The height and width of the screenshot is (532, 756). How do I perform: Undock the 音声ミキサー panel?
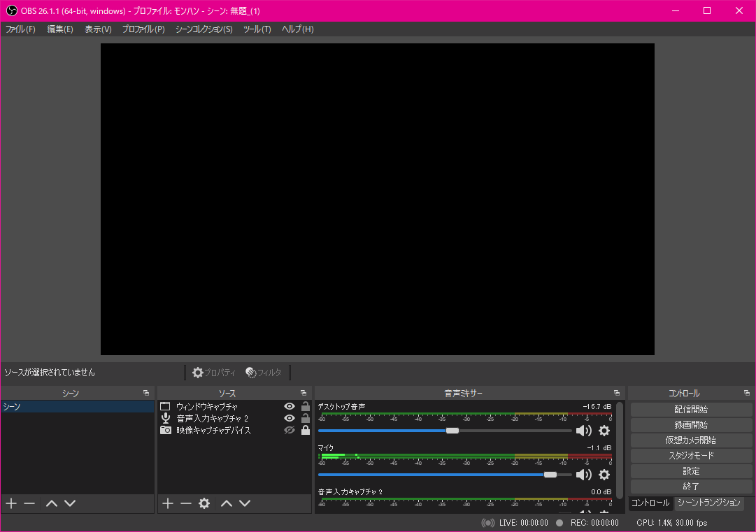click(x=617, y=393)
